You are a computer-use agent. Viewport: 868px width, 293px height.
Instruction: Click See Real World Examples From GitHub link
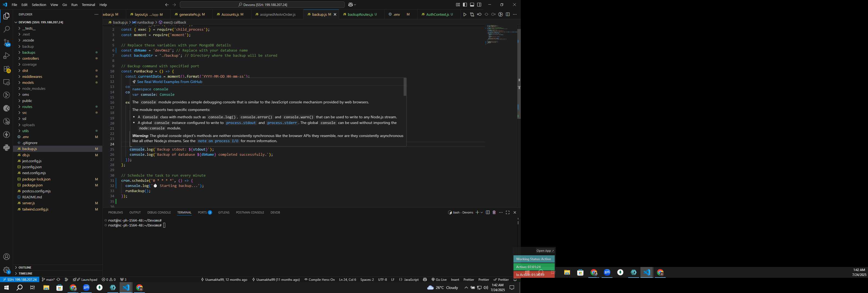[x=170, y=82]
